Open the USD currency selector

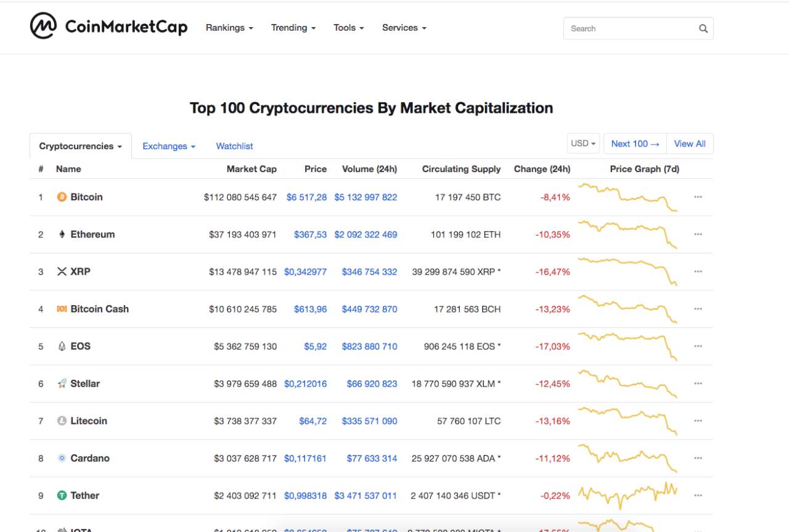[584, 144]
